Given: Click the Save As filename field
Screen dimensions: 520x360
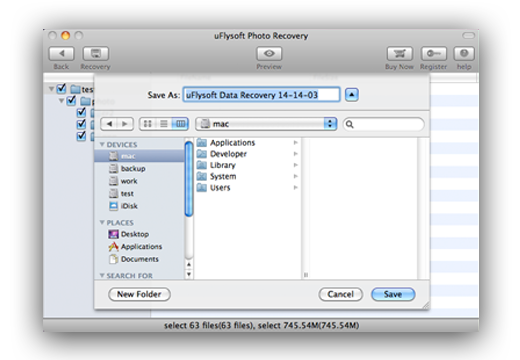Looking at the screenshot, I should 261,95.
